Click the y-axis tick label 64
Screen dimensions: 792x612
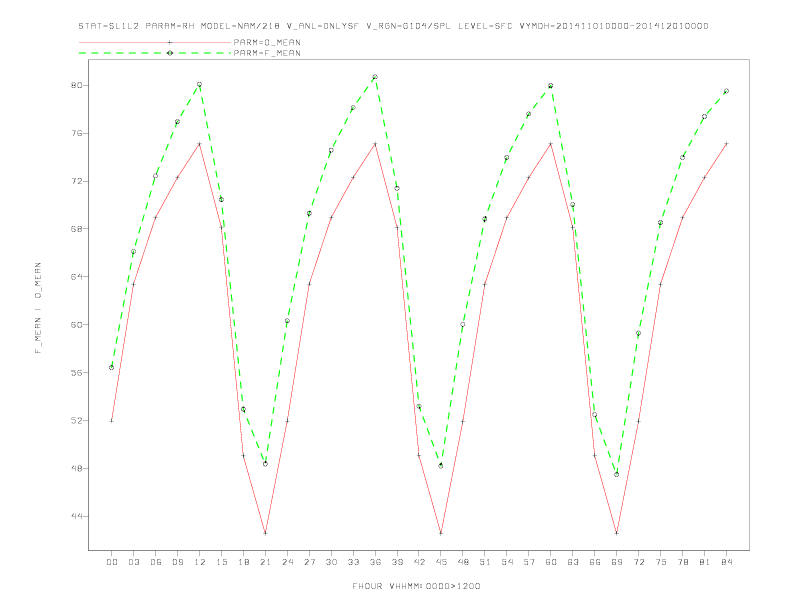click(76, 277)
